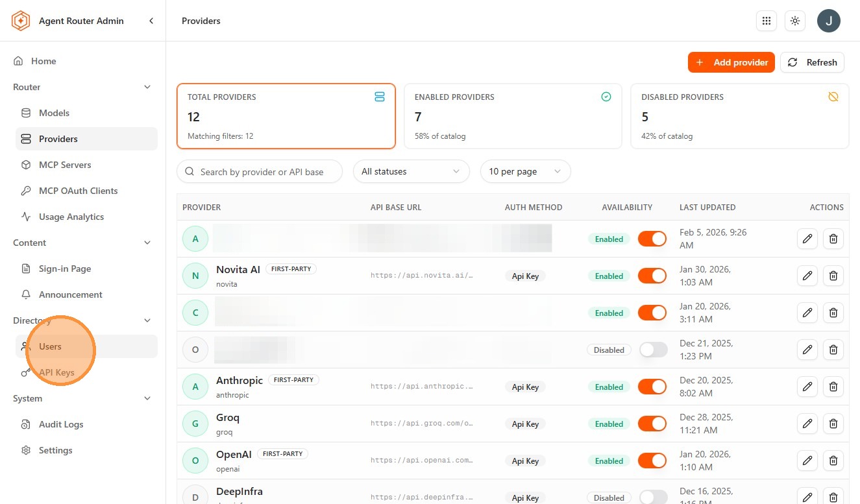Click the Groq API base URL text
The height and width of the screenshot is (504, 860).
pos(422,424)
